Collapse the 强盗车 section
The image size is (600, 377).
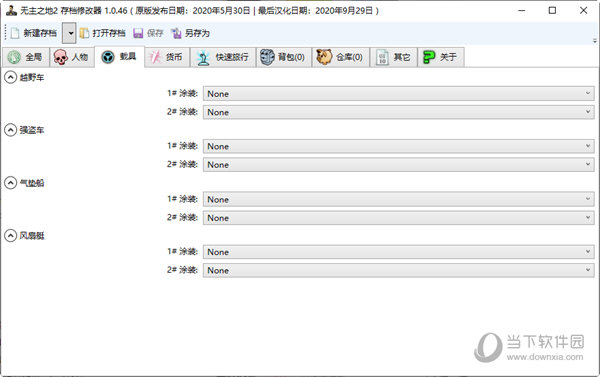(x=10, y=130)
